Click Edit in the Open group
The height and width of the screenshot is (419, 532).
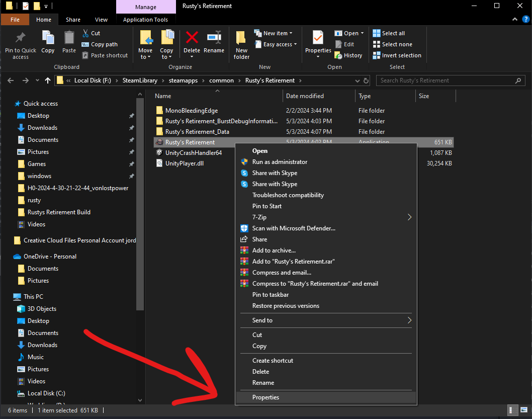[x=345, y=44]
